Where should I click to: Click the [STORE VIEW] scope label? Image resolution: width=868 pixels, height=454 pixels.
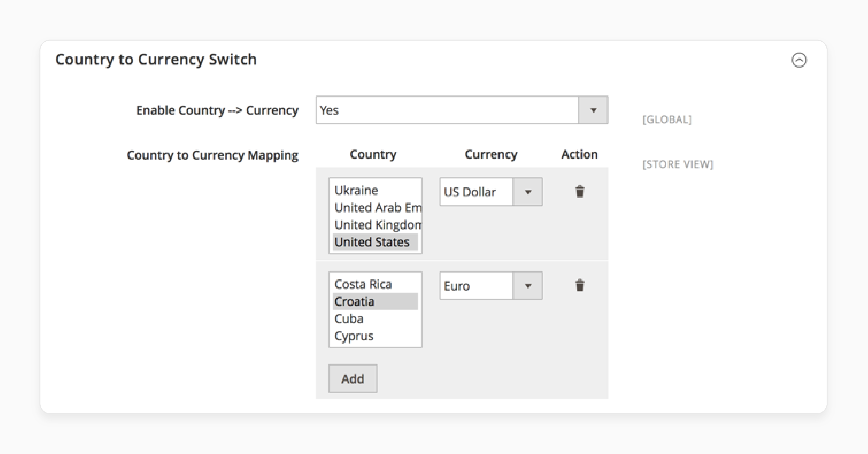(678, 164)
